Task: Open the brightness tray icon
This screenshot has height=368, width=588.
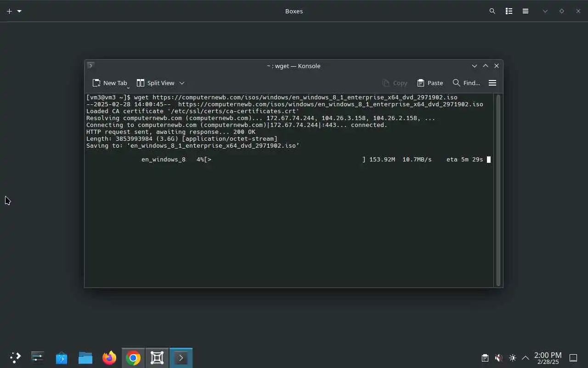Action: tap(512, 358)
